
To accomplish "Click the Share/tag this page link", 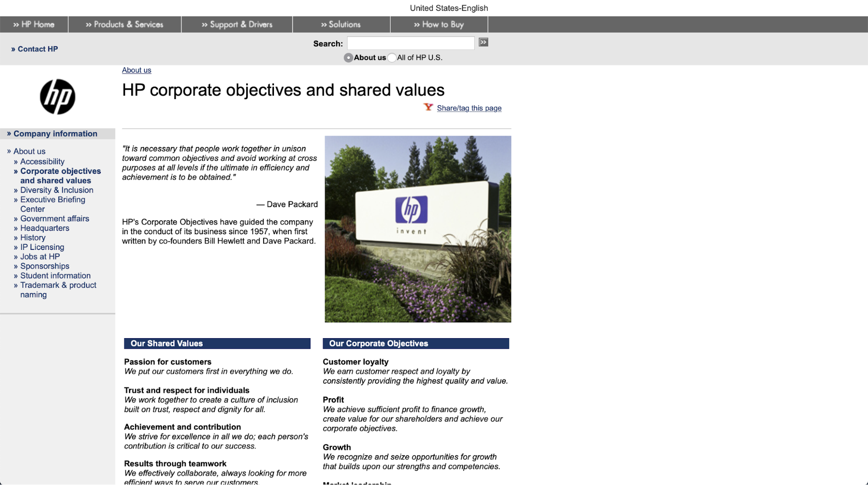I will coord(469,108).
